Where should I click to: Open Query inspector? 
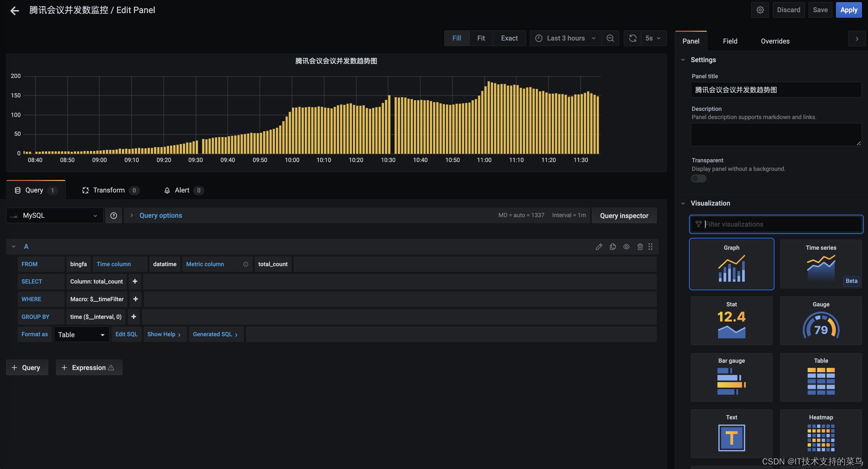click(624, 216)
